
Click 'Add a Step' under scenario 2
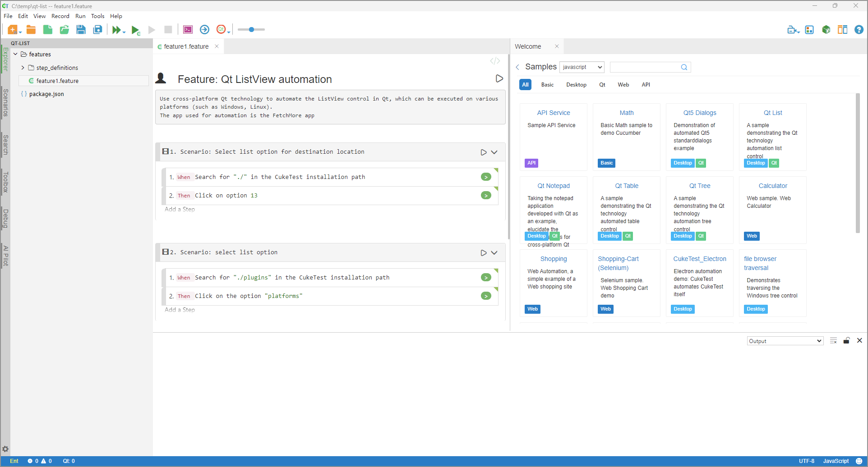point(180,310)
